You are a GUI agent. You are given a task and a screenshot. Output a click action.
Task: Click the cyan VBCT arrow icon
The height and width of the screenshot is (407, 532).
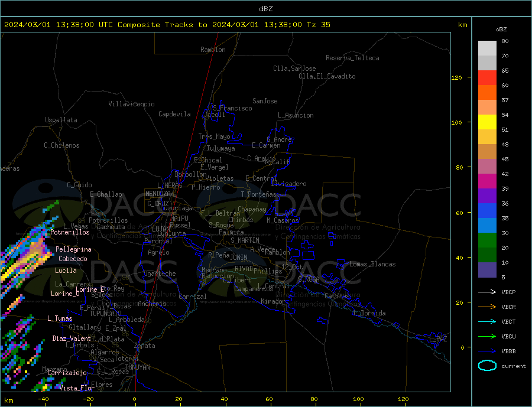pos(487,321)
